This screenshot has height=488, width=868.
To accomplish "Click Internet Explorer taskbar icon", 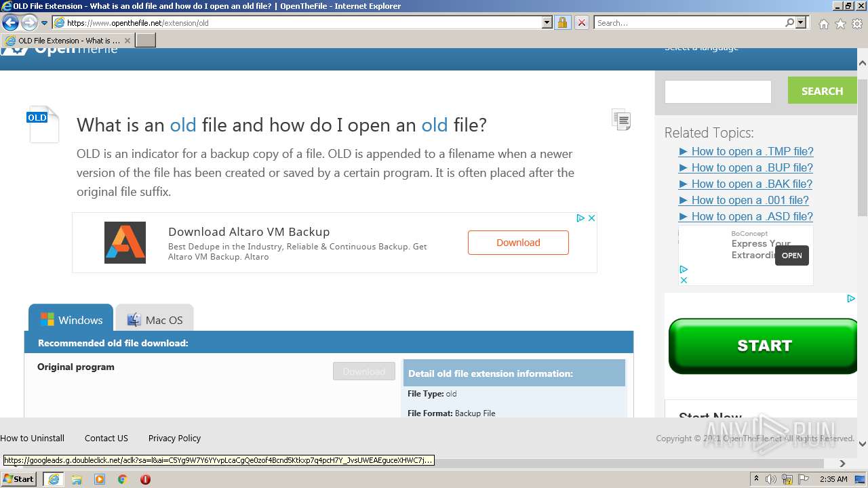I will point(54,479).
